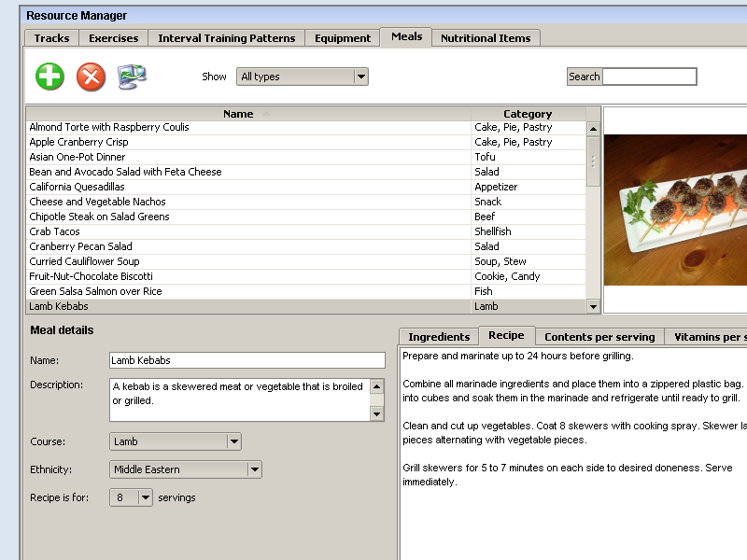
Task: Select Curried Cauliflower Soup in the list
Action: pyautogui.click(x=84, y=261)
